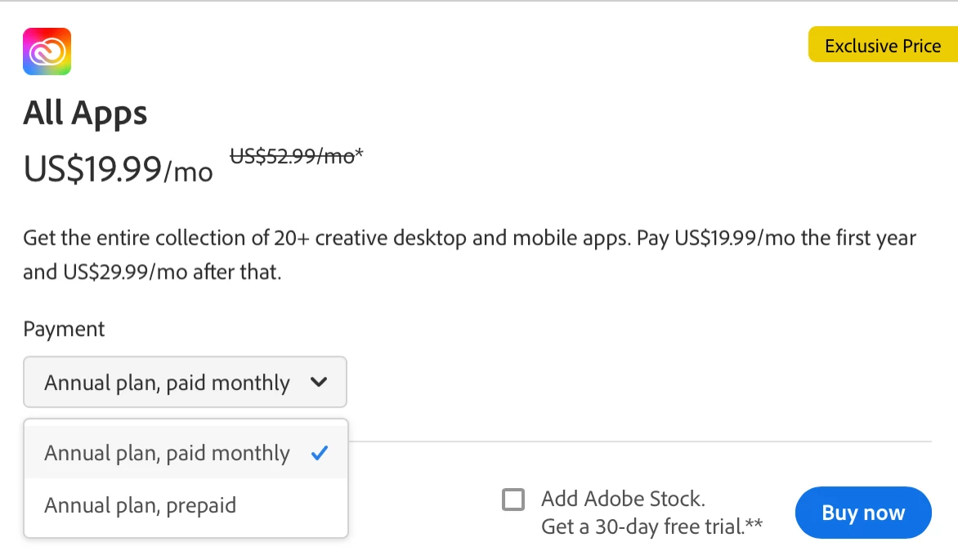958x560 pixels.
Task: Tick the Add Adobe Stock checkbox
Action: (513, 500)
